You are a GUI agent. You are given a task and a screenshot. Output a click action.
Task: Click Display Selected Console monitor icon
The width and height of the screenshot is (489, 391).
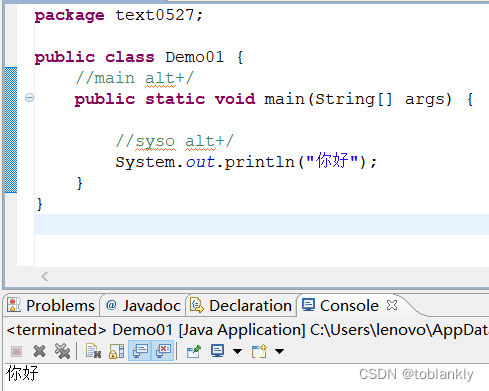[218, 351]
